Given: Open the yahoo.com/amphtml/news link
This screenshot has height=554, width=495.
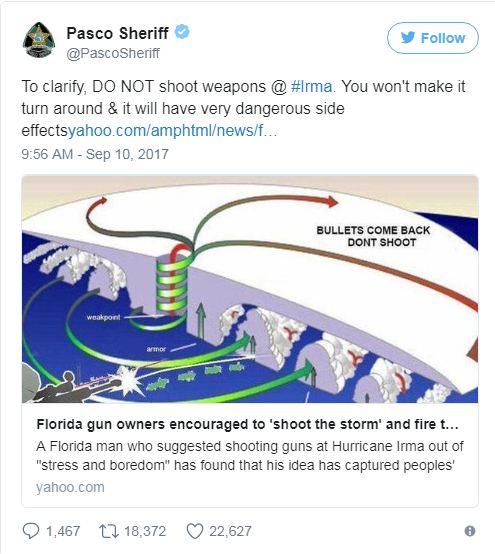Looking at the screenshot, I should pyautogui.click(x=172, y=130).
